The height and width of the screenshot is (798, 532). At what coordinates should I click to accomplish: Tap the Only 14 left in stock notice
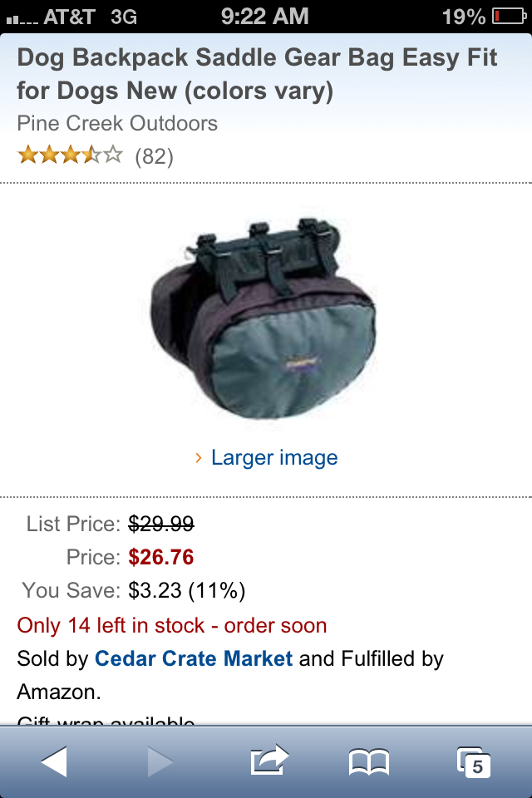(172, 625)
